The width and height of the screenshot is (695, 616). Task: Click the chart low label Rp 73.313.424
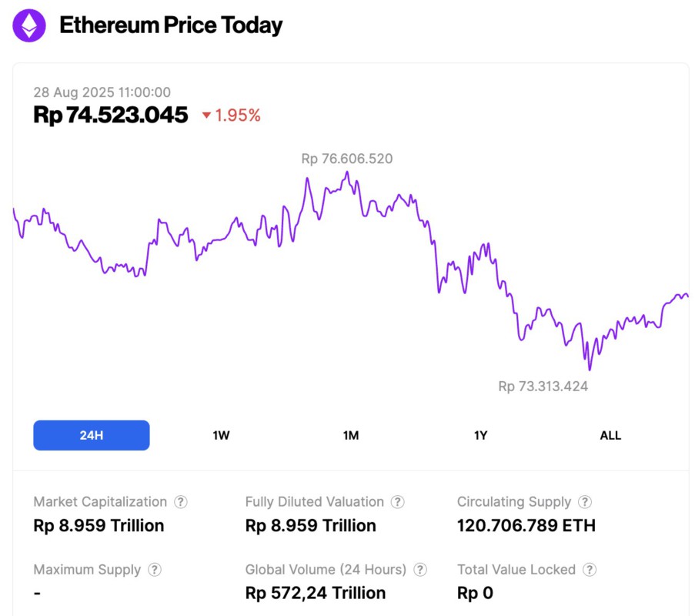click(x=543, y=386)
